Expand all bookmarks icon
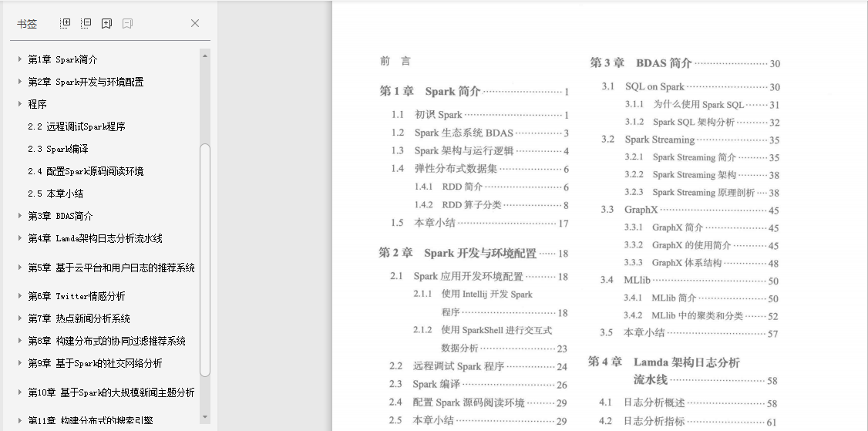Screen dimensions: 868x431 click(65, 23)
